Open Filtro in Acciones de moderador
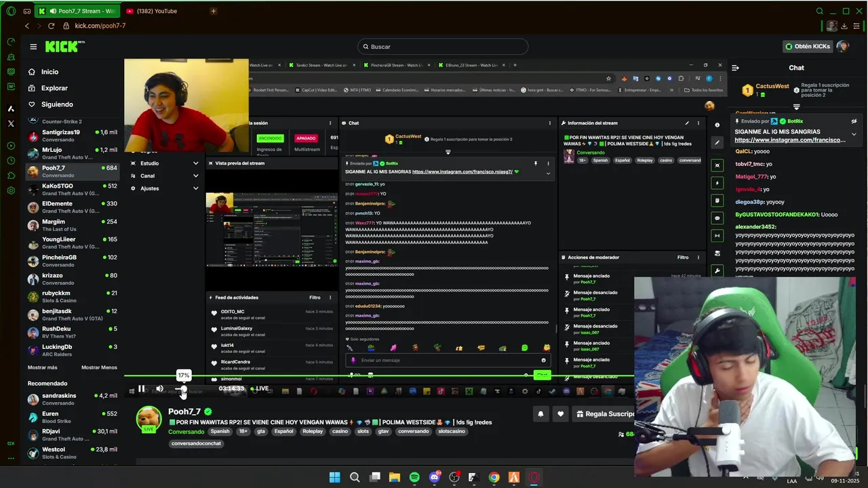 tap(683, 258)
